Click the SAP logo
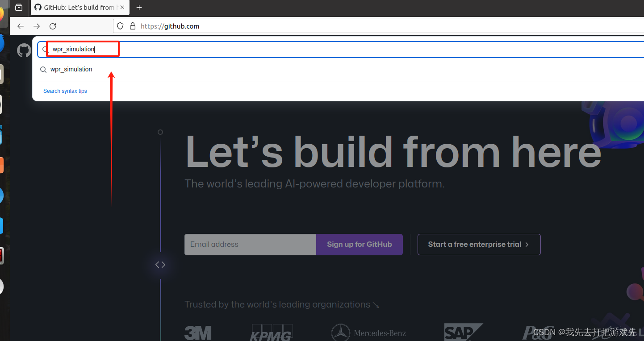Viewport: 644px width, 341px height. [463, 333]
